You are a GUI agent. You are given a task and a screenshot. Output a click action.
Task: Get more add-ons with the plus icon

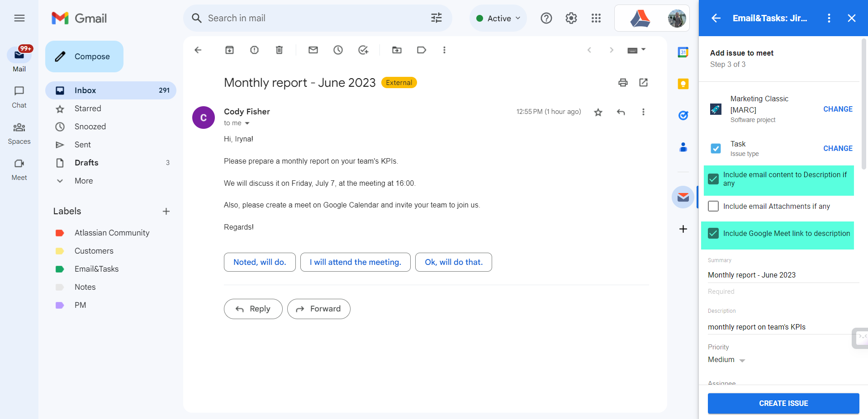pyautogui.click(x=683, y=229)
